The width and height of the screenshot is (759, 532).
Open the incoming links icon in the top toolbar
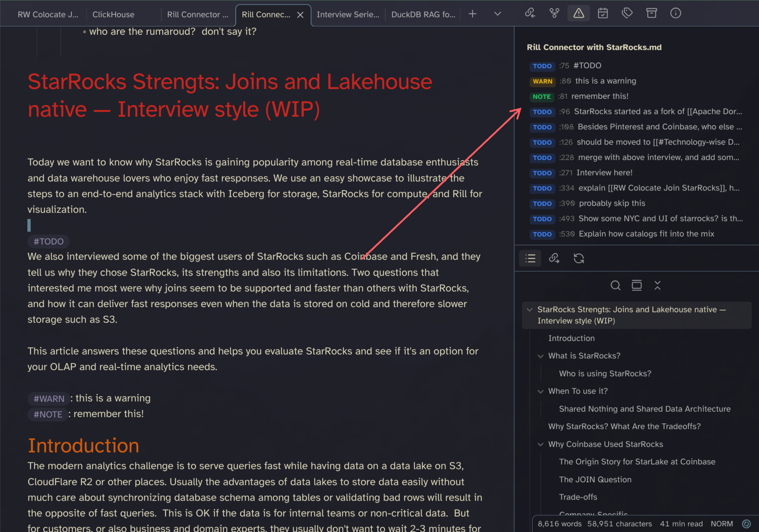530,13
